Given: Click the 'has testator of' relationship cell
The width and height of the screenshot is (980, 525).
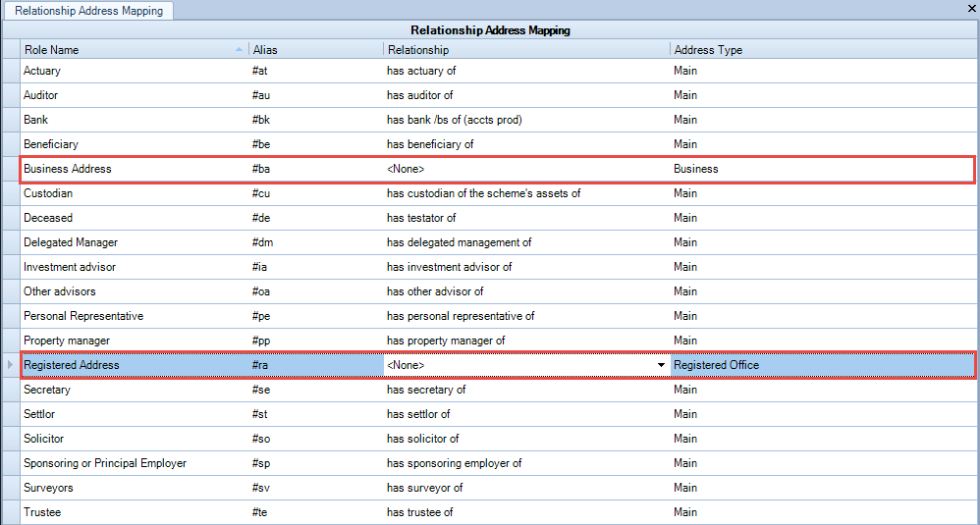Looking at the screenshot, I should point(526,218).
